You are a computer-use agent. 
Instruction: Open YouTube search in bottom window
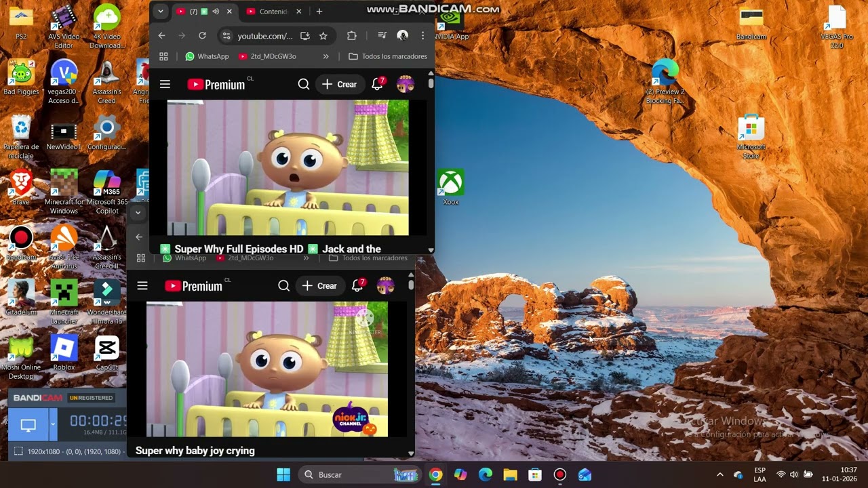tap(284, 286)
